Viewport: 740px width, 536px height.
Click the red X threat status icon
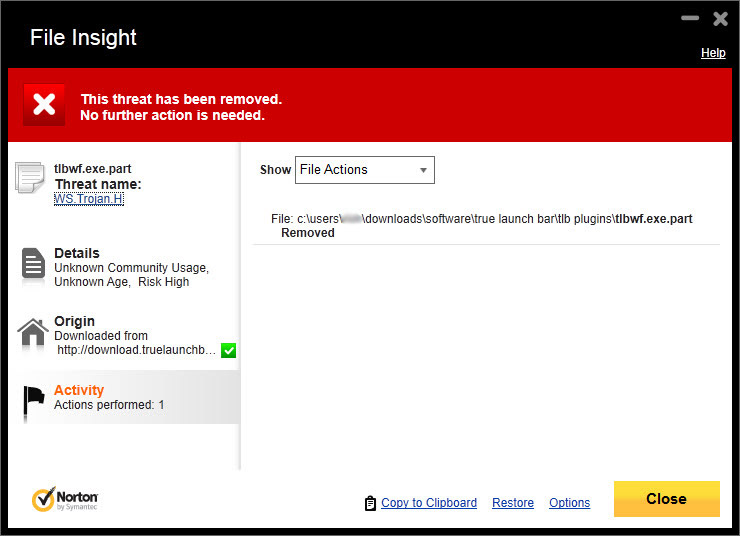coord(44,105)
